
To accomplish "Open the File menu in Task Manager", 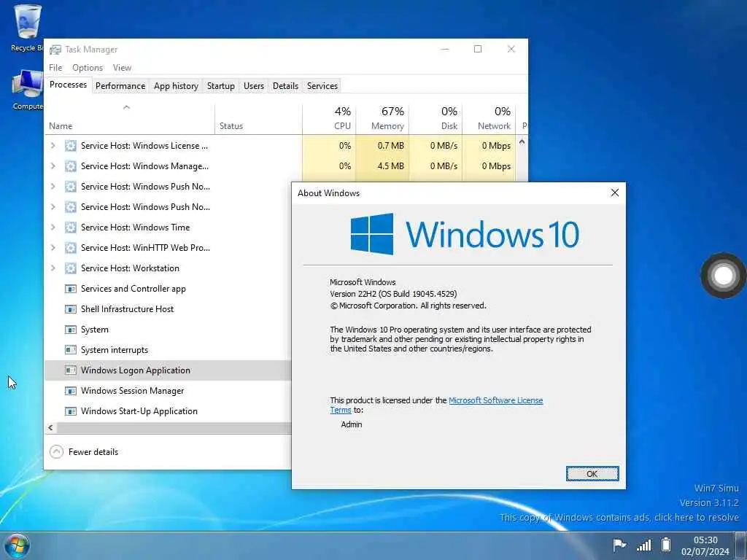I will click(x=55, y=68).
